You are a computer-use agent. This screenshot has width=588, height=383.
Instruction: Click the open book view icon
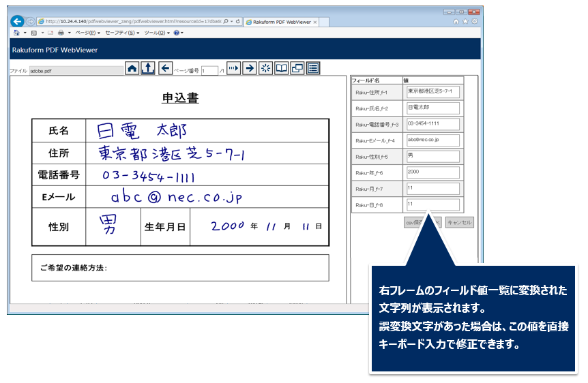point(281,68)
